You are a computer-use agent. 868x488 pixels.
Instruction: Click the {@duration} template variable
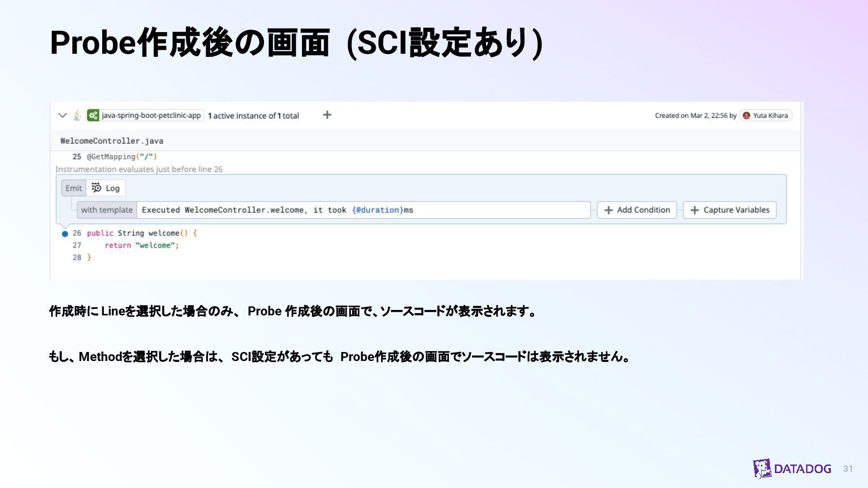click(377, 210)
